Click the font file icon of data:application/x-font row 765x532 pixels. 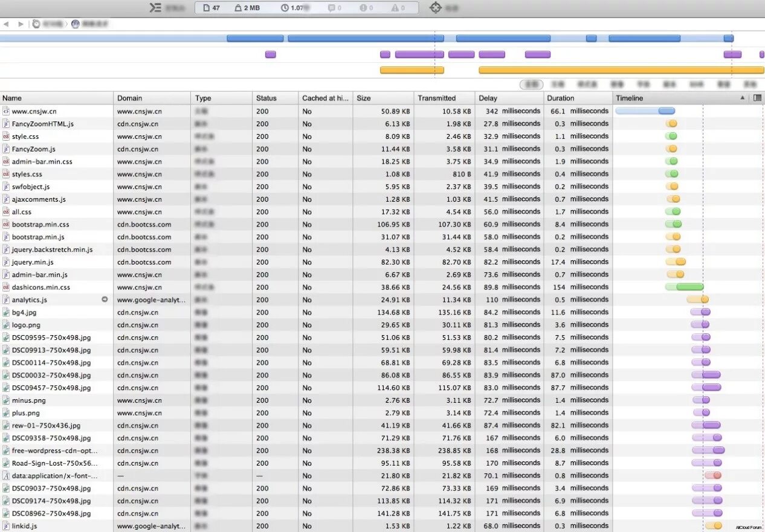5,475
